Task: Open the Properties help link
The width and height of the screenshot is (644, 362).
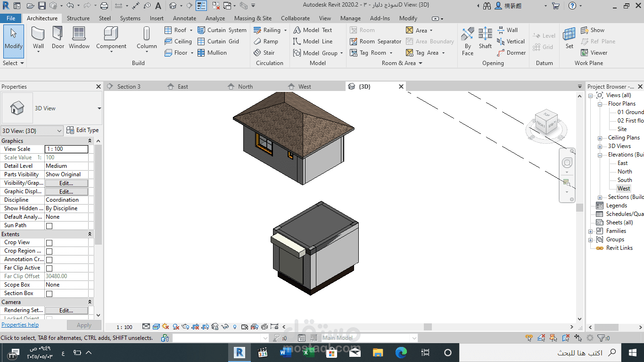Action: point(20,325)
